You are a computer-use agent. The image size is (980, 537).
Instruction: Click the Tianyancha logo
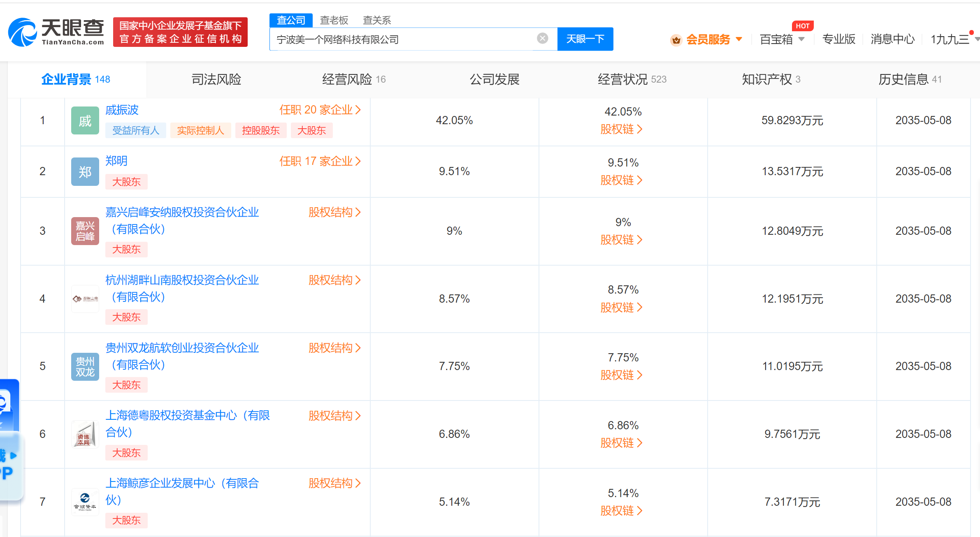pyautogui.click(x=56, y=32)
